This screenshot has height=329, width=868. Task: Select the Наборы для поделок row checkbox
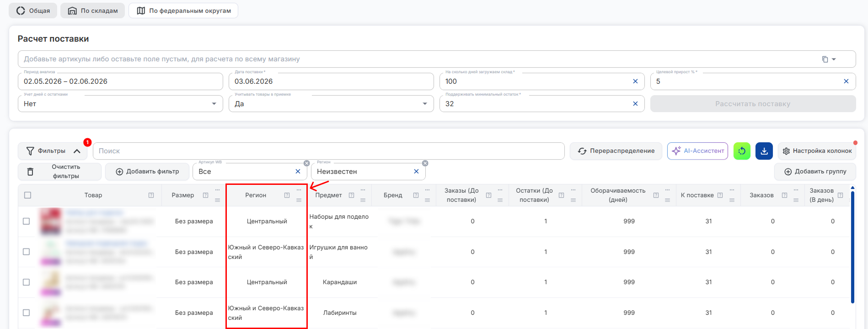pyautogui.click(x=27, y=221)
